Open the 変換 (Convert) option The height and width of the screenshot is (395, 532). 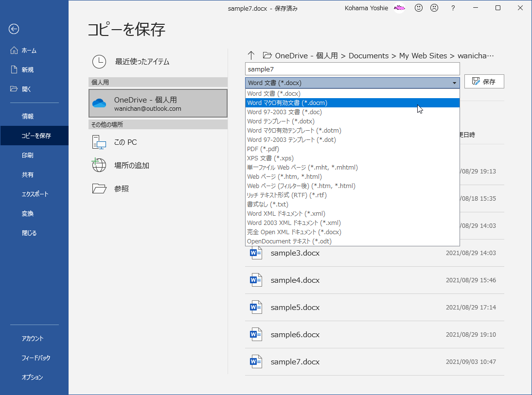[34, 214]
